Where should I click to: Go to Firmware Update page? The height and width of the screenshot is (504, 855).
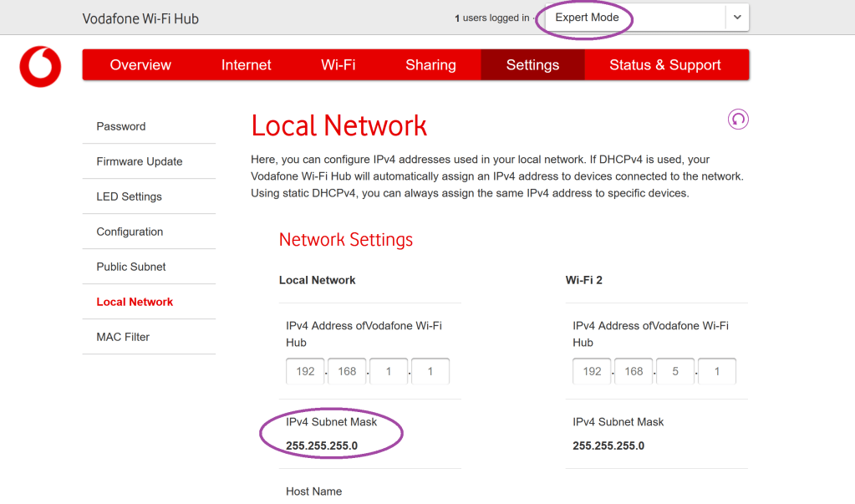pos(140,161)
